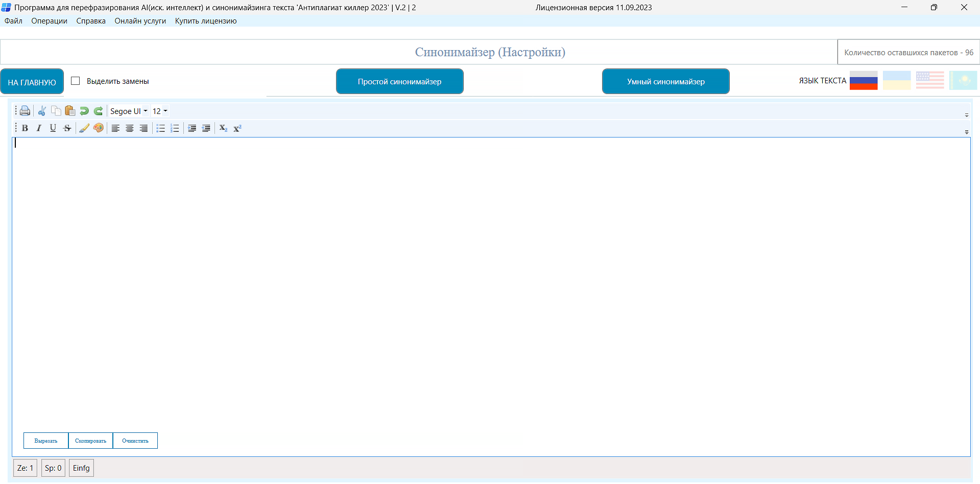Redo with the green right arrow
This screenshot has width=980, height=484.
(x=98, y=111)
